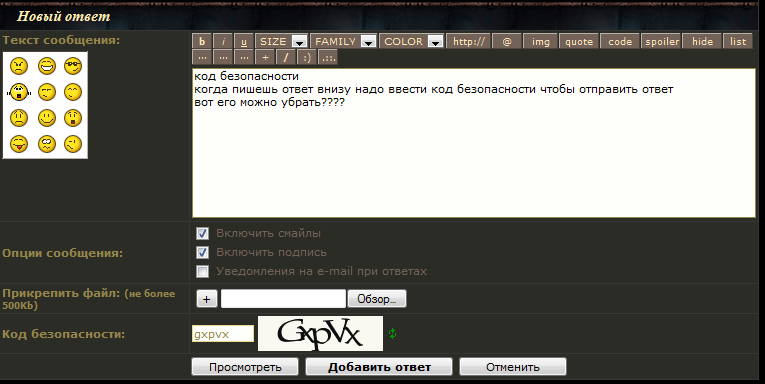Viewport: 765px width, 384px height.
Task: Click the attachment file path field
Action: (283, 299)
